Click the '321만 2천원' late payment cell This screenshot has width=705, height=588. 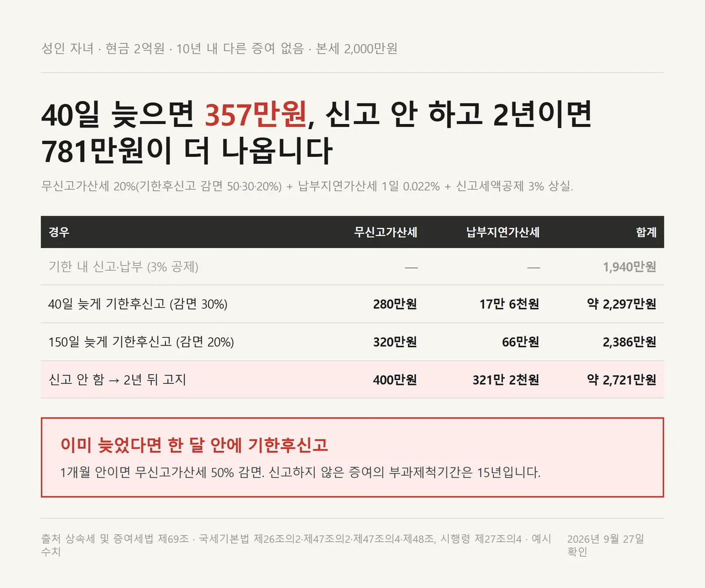tap(506, 379)
